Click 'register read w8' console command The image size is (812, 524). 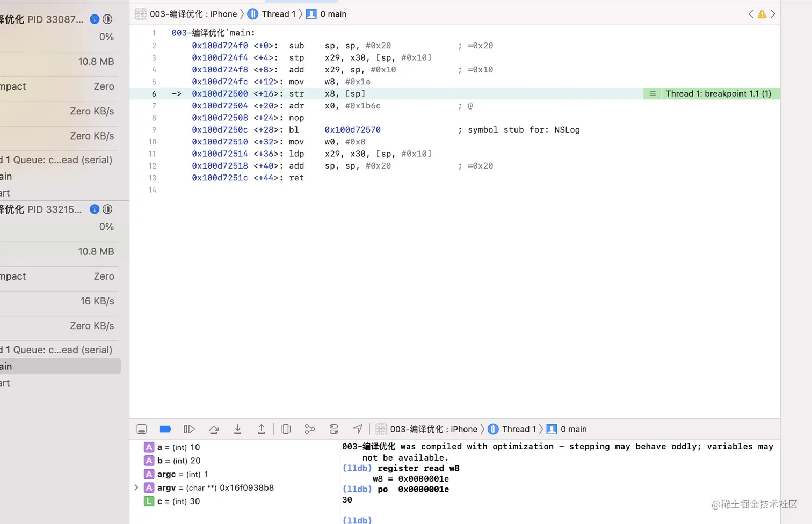pyautogui.click(x=418, y=468)
